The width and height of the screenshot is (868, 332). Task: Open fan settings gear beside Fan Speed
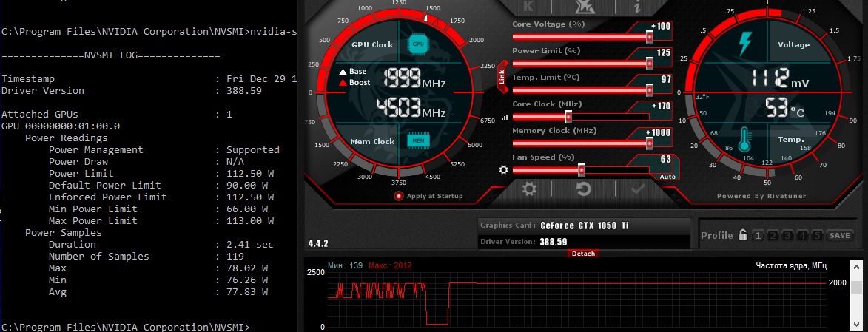[x=503, y=169]
